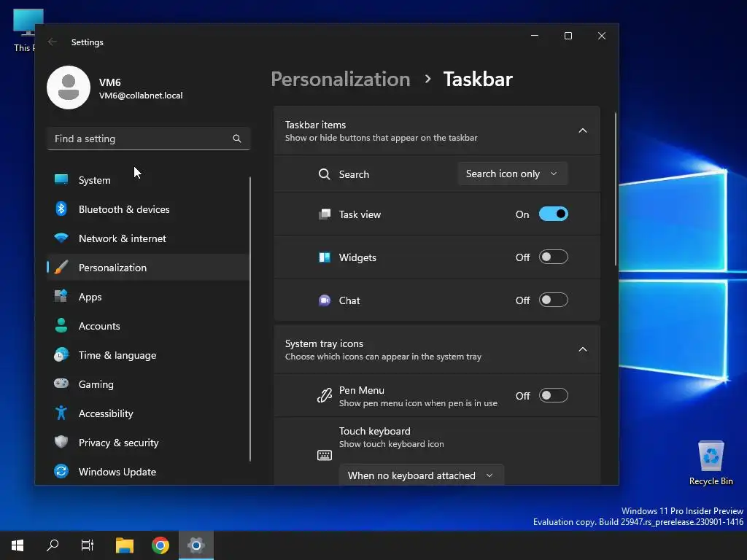Viewport: 747px width, 560px height.
Task: Click Personalization breadcrumb link
Action: [340, 79]
